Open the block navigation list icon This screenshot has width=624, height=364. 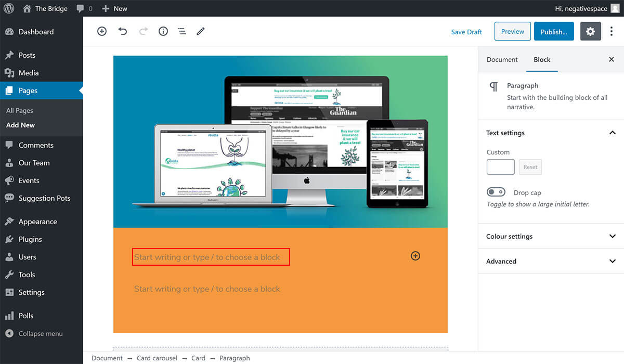[x=182, y=31]
